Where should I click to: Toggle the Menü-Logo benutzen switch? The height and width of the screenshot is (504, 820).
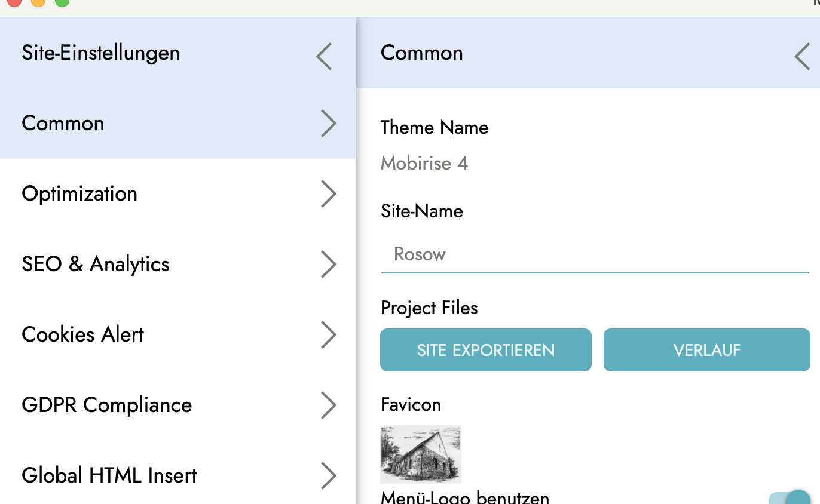pos(790,499)
